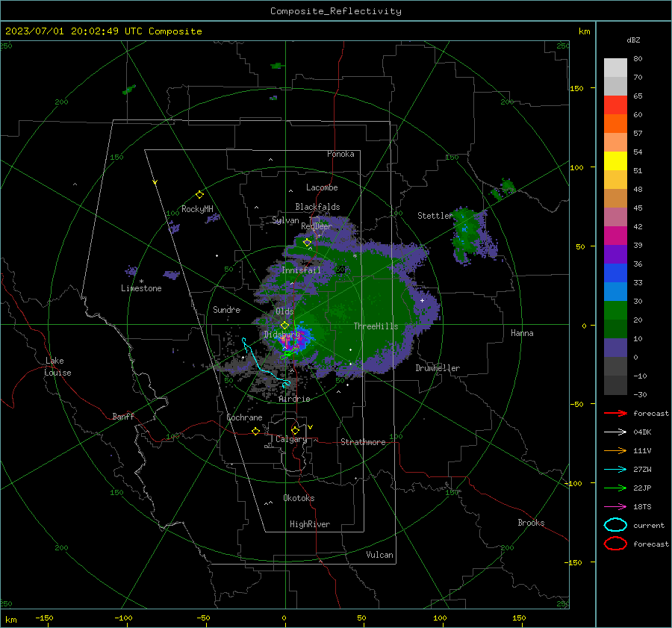Click the yellow diamond marker above Calgary label
The width and height of the screenshot is (672, 628).
pyautogui.click(x=295, y=430)
